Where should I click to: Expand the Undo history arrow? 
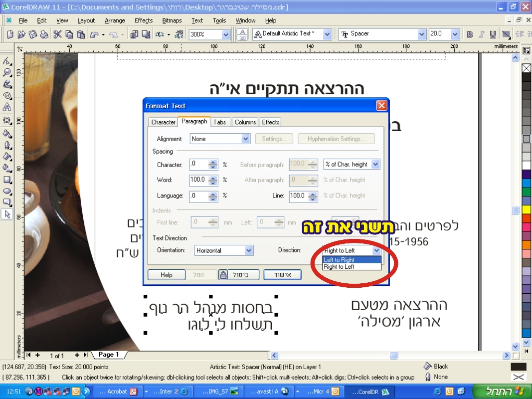pos(103,34)
